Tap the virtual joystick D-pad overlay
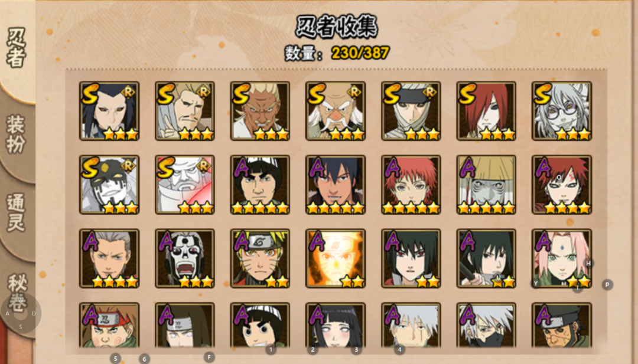The width and height of the screenshot is (638, 364). [21, 313]
